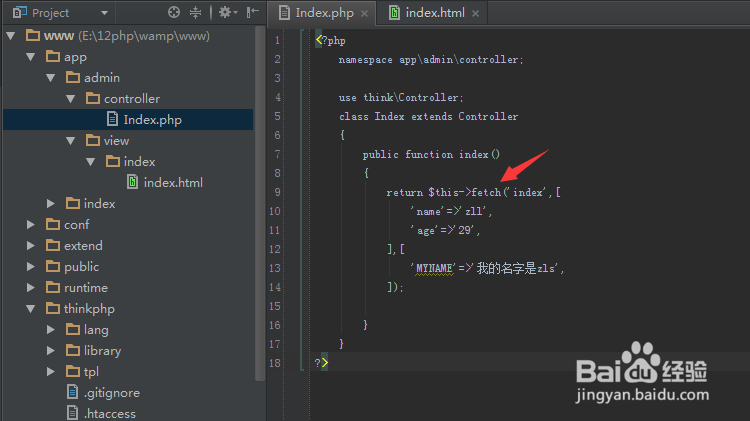Expand the conf folder
This screenshot has height=421, width=750.
click(x=31, y=225)
